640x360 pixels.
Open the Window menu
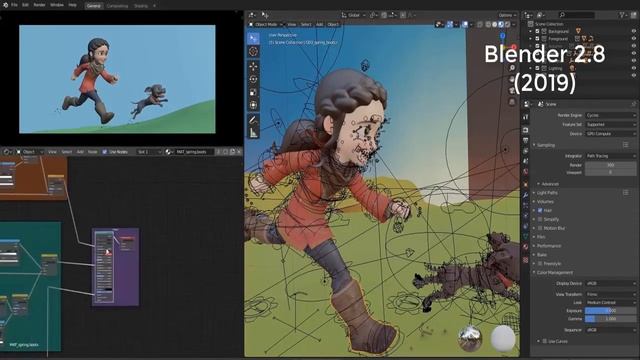click(57, 5)
